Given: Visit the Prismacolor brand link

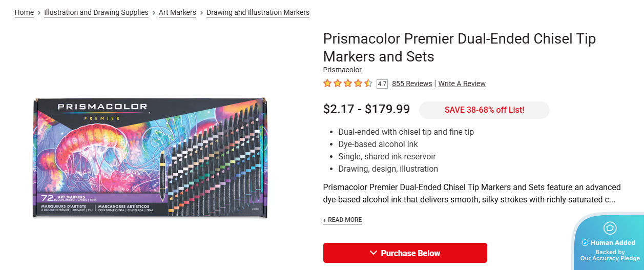Looking at the screenshot, I should (x=342, y=70).
